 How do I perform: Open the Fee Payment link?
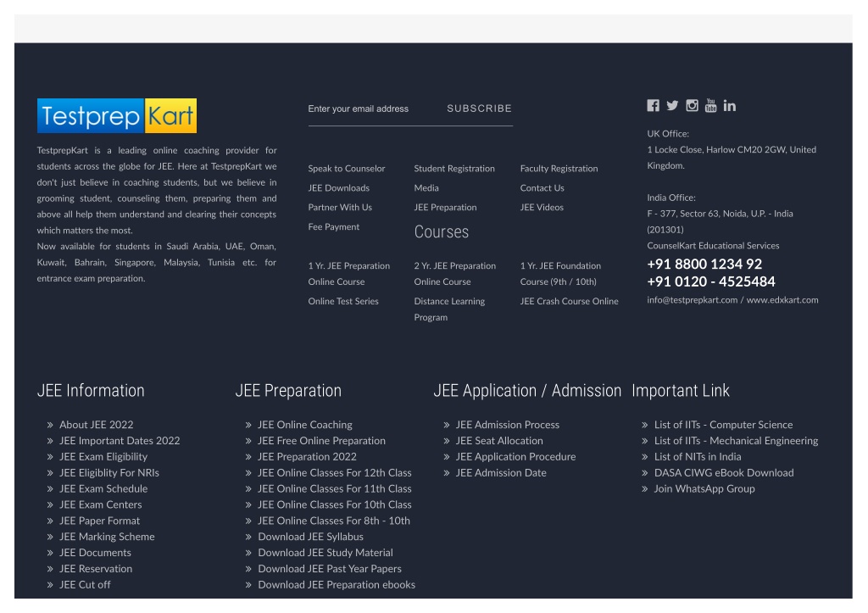(334, 226)
